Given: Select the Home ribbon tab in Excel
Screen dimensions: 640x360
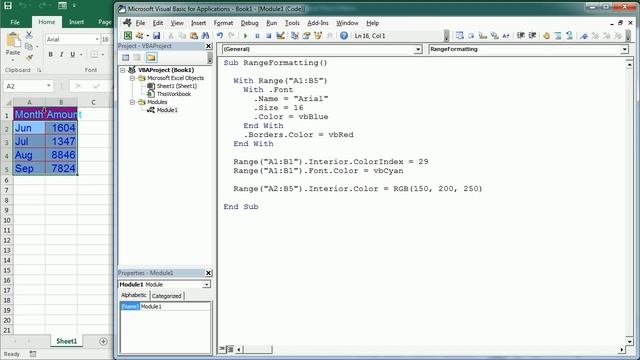Looking at the screenshot, I should click(47, 22).
